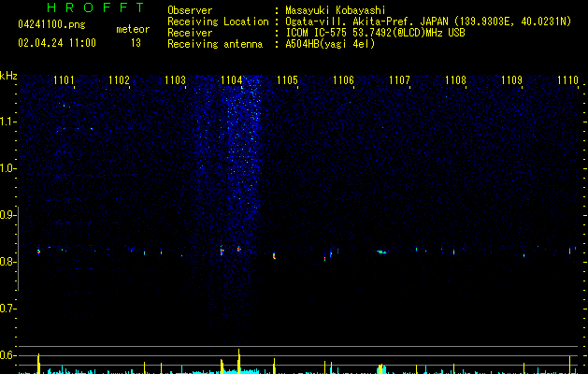Click the tallest yellow peak near 1104
The image size is (588, 374).
[x=239, y=361]
